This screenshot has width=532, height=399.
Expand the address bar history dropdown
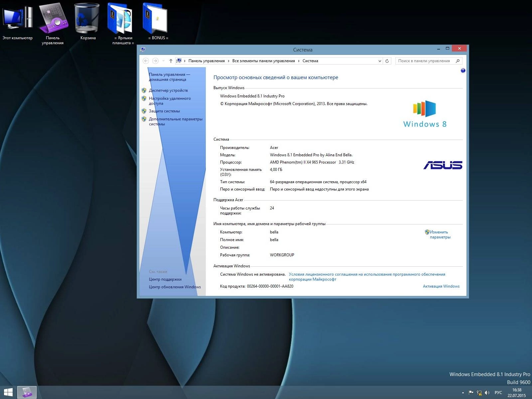point(380,61)
